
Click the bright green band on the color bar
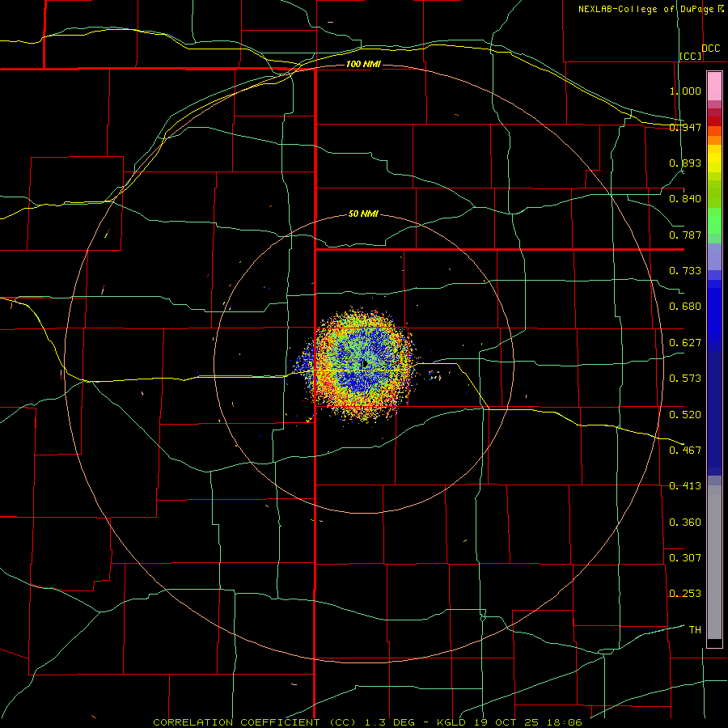click(714, 221)
